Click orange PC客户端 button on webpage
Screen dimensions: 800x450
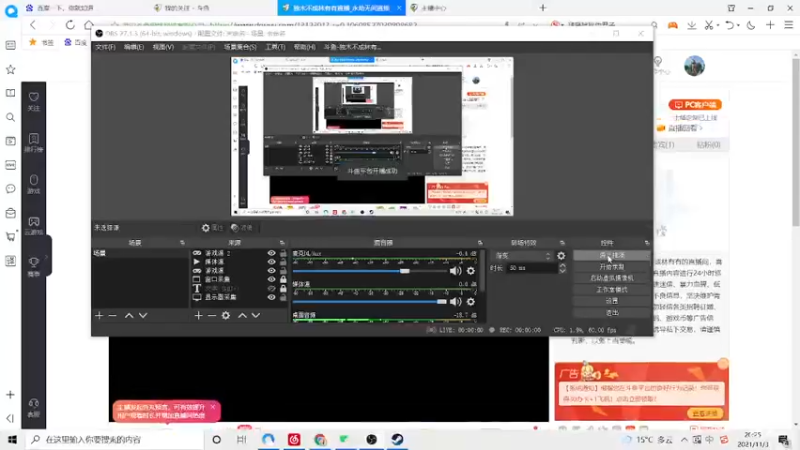[x=695, y=105]
